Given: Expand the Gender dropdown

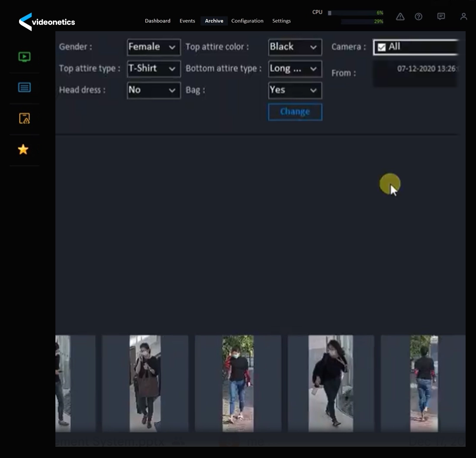Looking at the screenshot, I should click(x=154, y=47).
